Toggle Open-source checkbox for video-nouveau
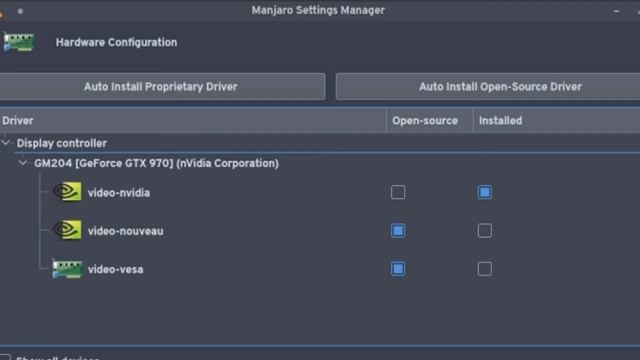The height and width of the screenshot is (360, 640). (398, 231)
